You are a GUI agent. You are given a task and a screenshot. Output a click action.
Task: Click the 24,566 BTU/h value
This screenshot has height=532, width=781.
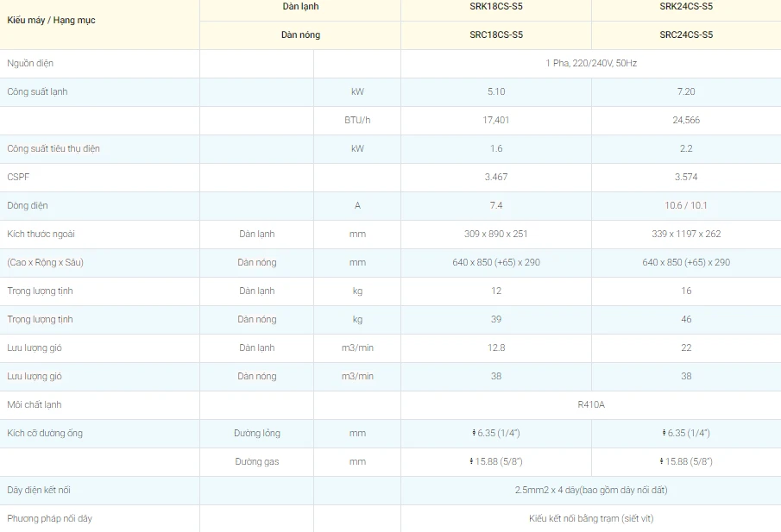685,120
